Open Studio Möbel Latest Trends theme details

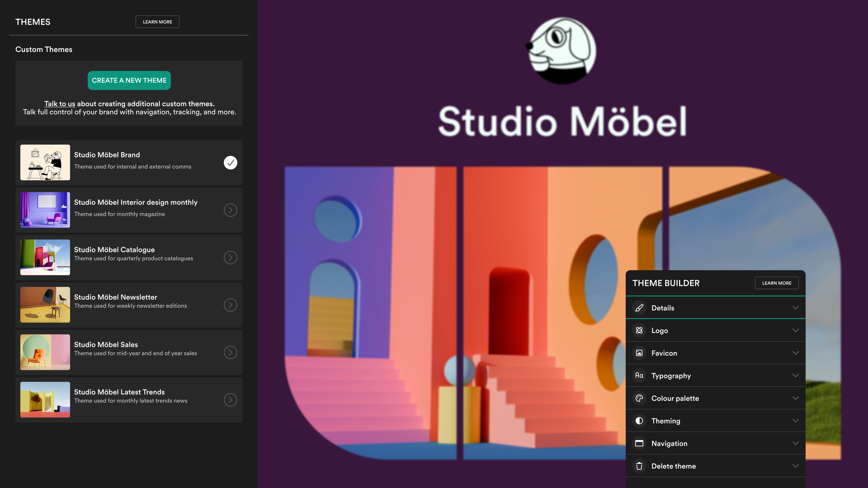click(x=230, y=400)
